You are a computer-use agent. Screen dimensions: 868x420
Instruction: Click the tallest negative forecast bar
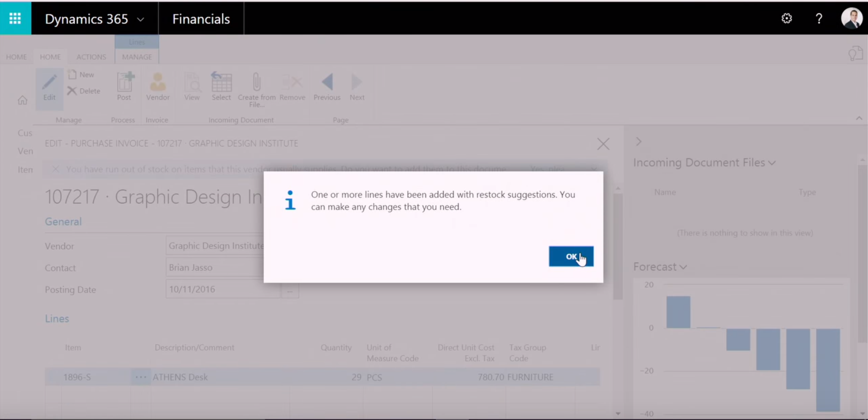[828, 370]
